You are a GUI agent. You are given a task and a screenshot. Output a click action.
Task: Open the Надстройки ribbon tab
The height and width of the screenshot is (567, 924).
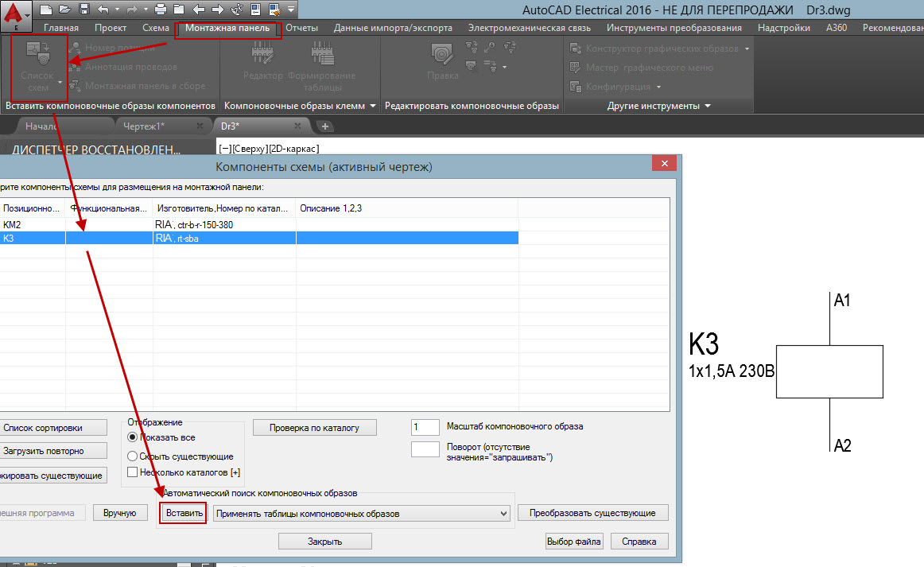[x=784, y=28]
